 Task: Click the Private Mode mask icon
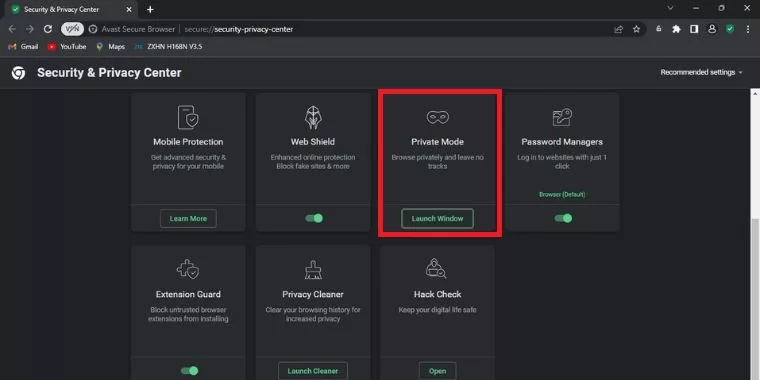click(x=437, y=117)
